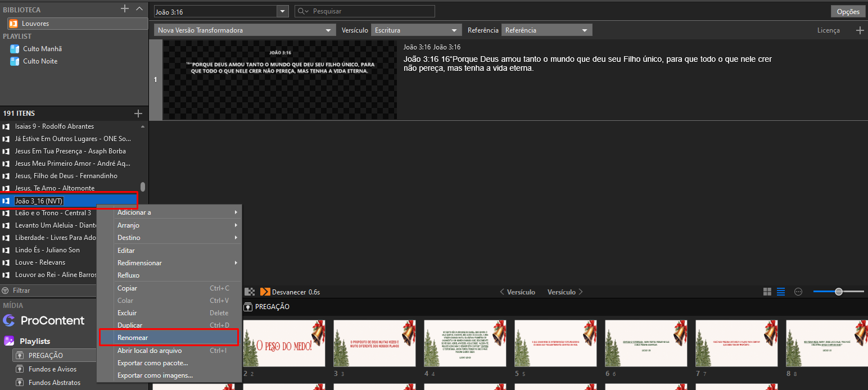Open the Nova Versão Transformadora dropdown
This screenshot has height=390, width=868.
(245, 30)
